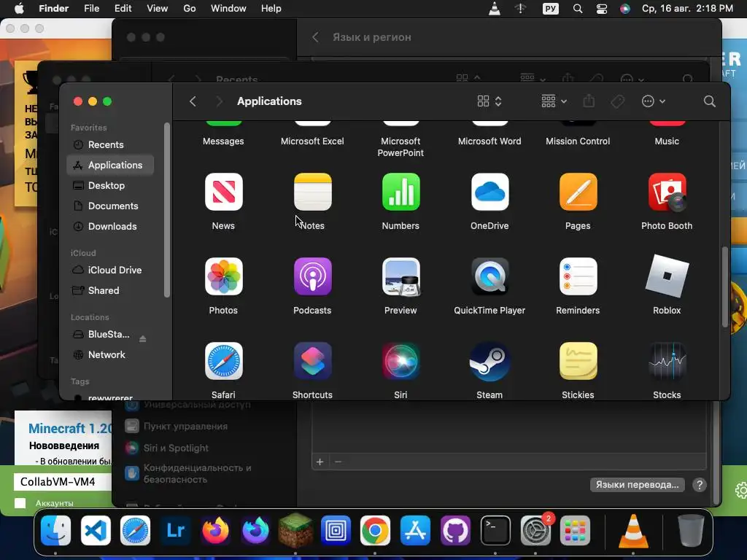Screen dimensions: 747x560
Task: Select the Podcasts app icon
Action: [x=312, y=276]
